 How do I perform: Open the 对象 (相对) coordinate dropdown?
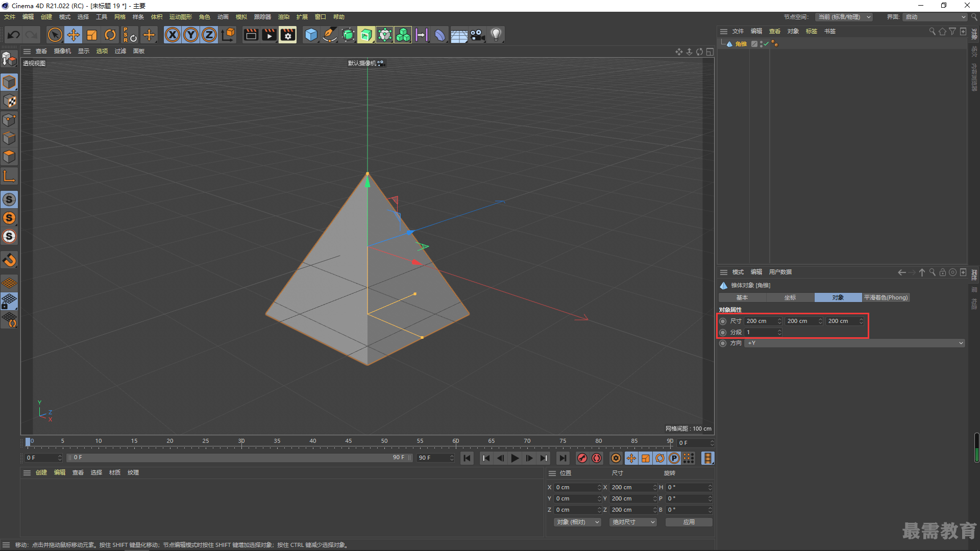pos(577,522)
